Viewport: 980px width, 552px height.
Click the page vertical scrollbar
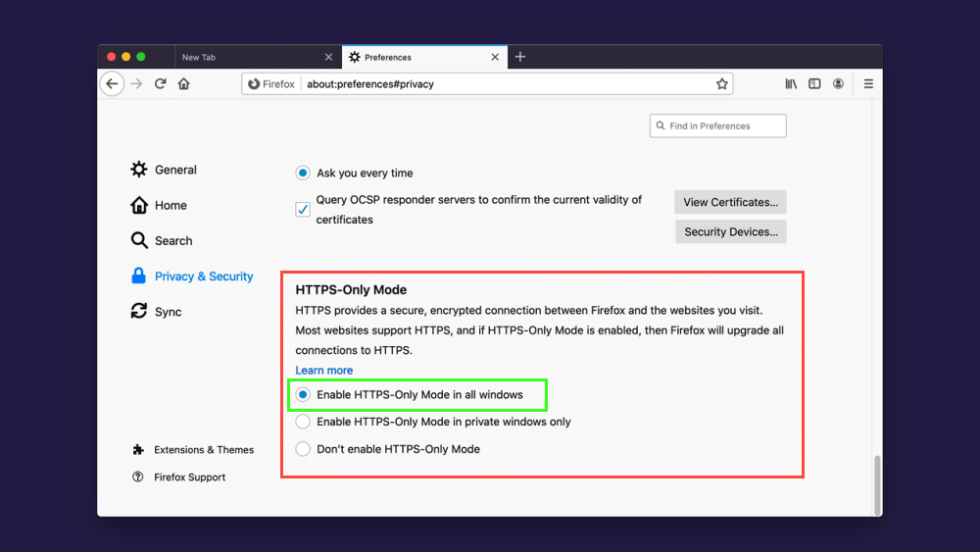[x=877, y=485]
